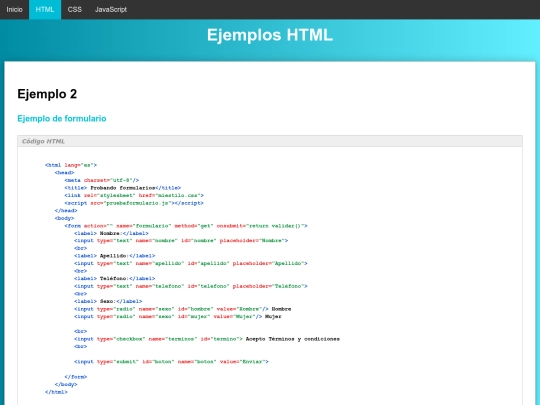Click the submit input Enviar code line
The height and width of the screenshot is (405, 540).
point(171,362)
